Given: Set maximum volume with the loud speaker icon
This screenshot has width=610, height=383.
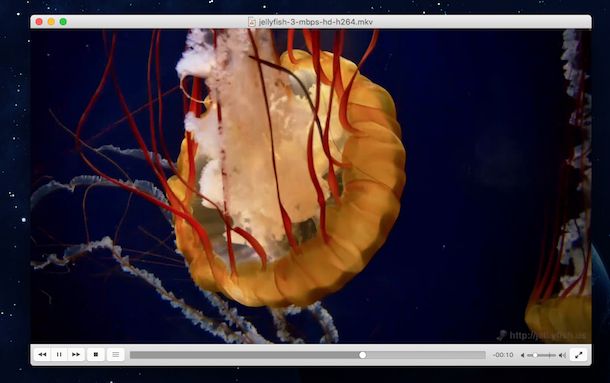Looking at the screenshot, I should click(x=562, y=355).
